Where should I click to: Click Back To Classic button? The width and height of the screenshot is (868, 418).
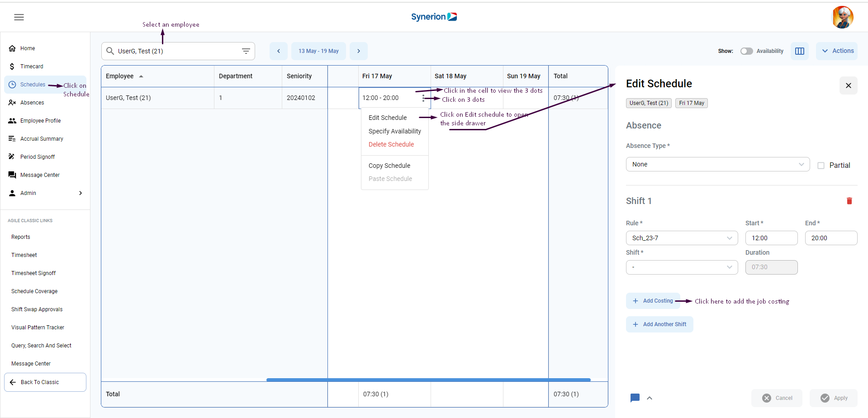pyautogui.click(x=45, y=382)
